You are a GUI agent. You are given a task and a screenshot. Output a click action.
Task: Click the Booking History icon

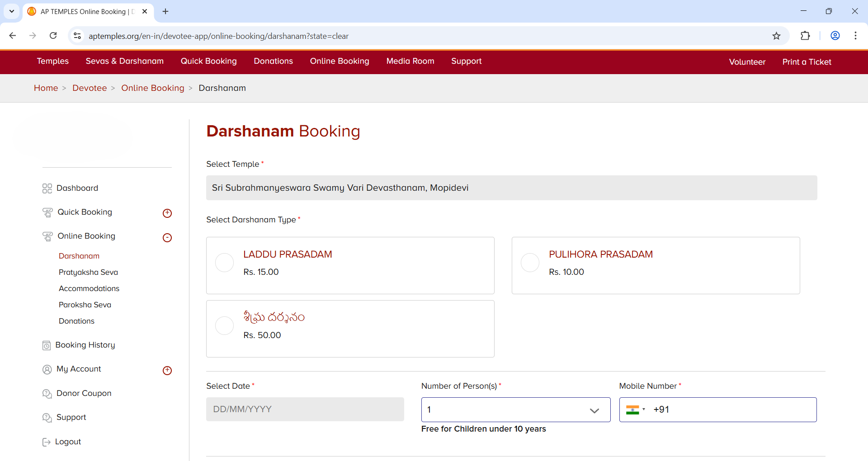click(47, 346)
